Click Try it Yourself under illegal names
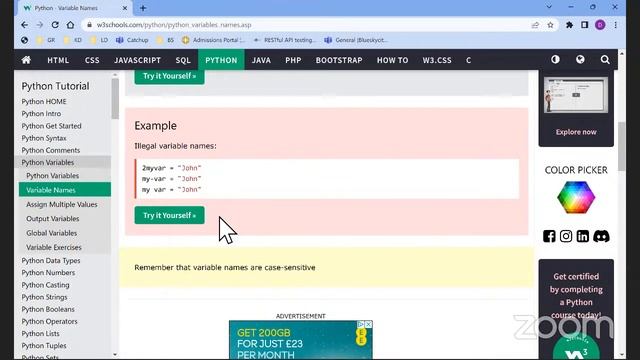The height and width of the screenshot is (360, 640). coord(169,215)
